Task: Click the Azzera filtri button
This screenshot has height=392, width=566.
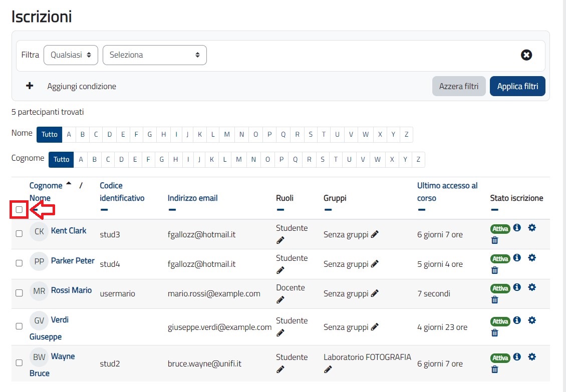Action: pyautogui.click(x=458, y=86)
